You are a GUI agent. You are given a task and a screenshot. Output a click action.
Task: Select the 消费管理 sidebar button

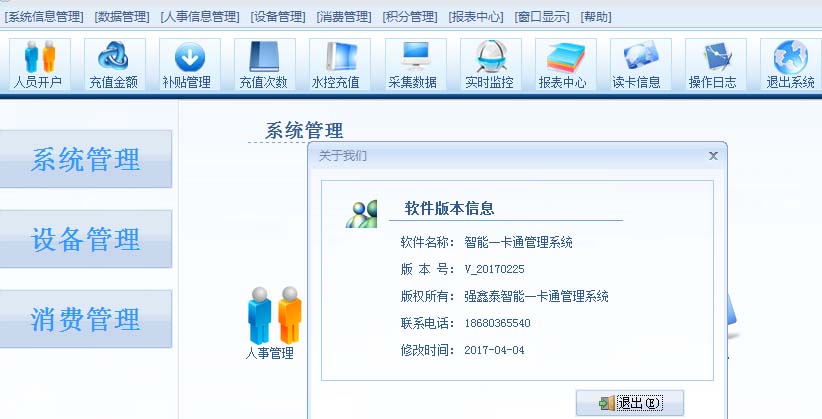(x=85, y=319)
